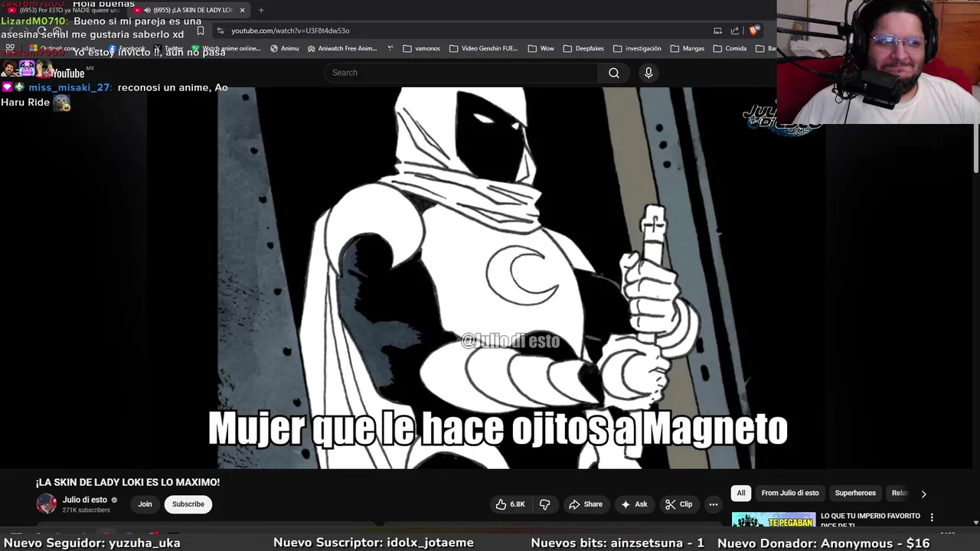Open Watch anime online bookmark
This screenshot has height=551, width=980.
pos(226,48)
